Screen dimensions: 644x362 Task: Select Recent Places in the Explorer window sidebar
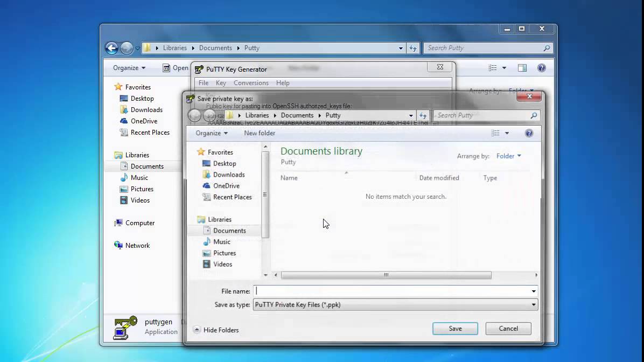point(150,133)
